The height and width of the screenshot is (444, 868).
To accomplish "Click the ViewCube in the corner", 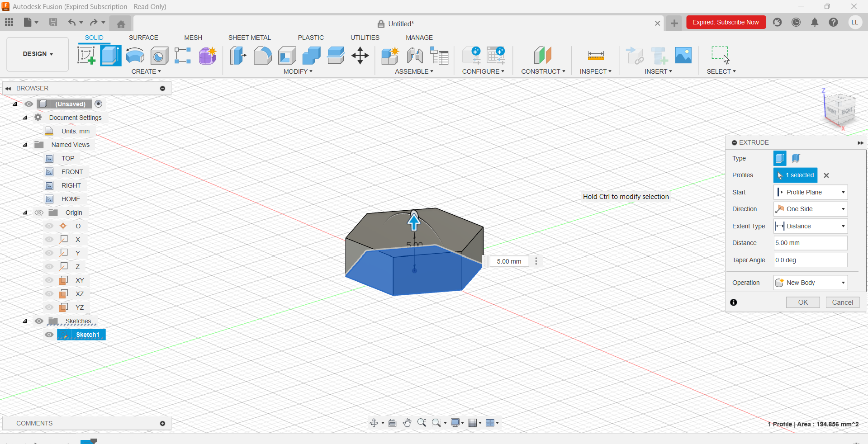I will 840,110.
